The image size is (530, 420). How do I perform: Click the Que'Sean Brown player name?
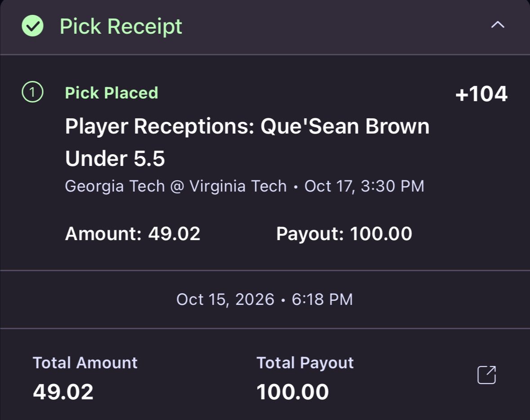point(345,126)
